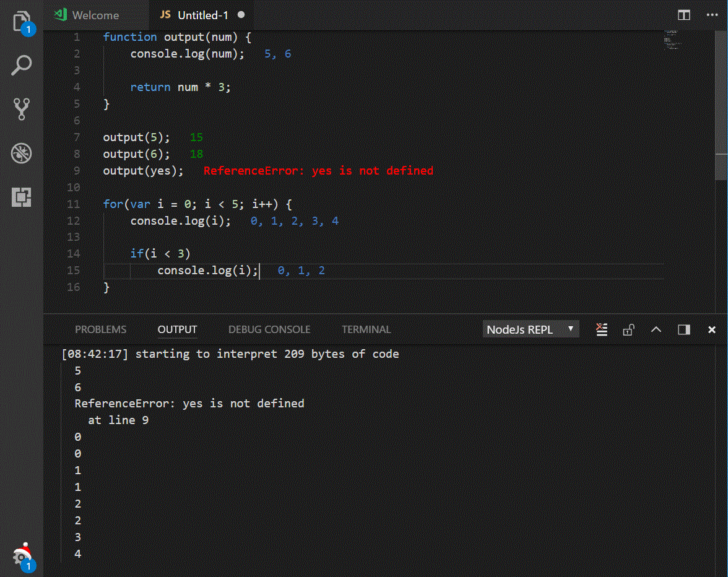Select the DEBUG CONSOLE tab
The height and width of the screenshot is (577, 728).
point(269,329)
